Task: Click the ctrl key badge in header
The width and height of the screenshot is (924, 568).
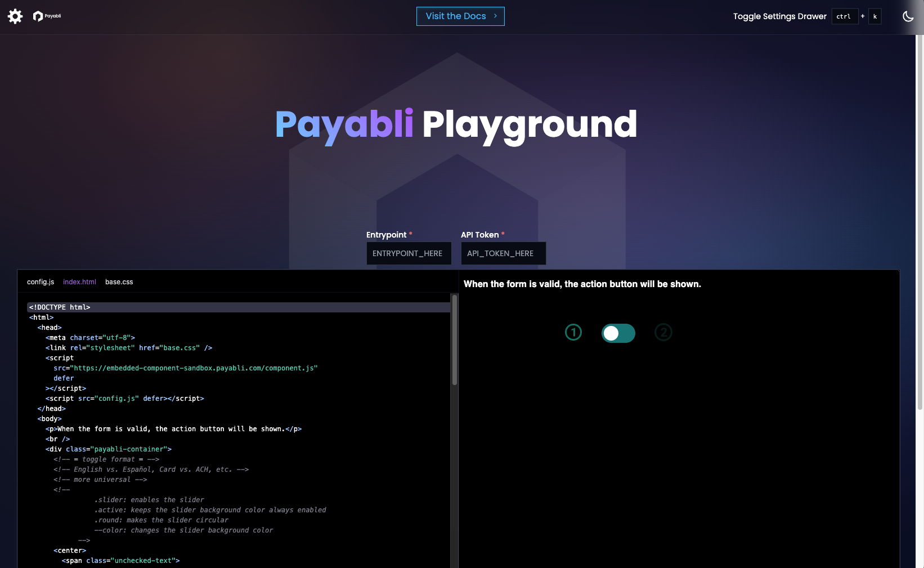Action: [x=845, y=16]
